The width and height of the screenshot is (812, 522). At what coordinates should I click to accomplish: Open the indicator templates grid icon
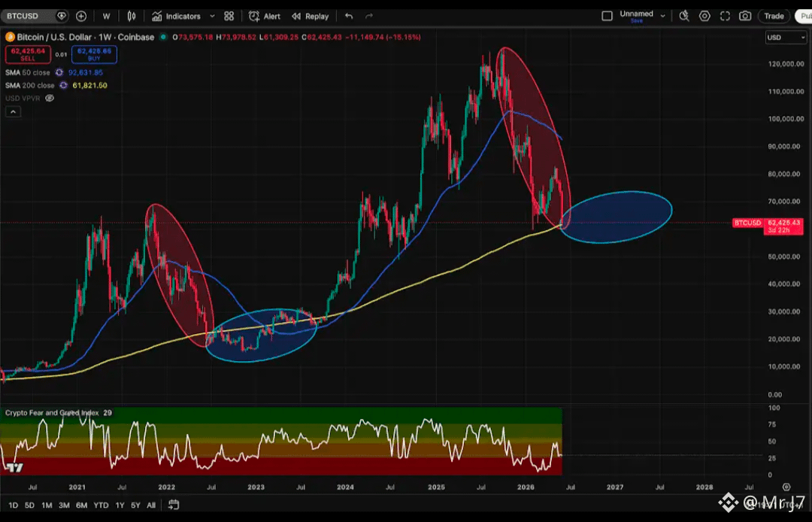(229, 16)
